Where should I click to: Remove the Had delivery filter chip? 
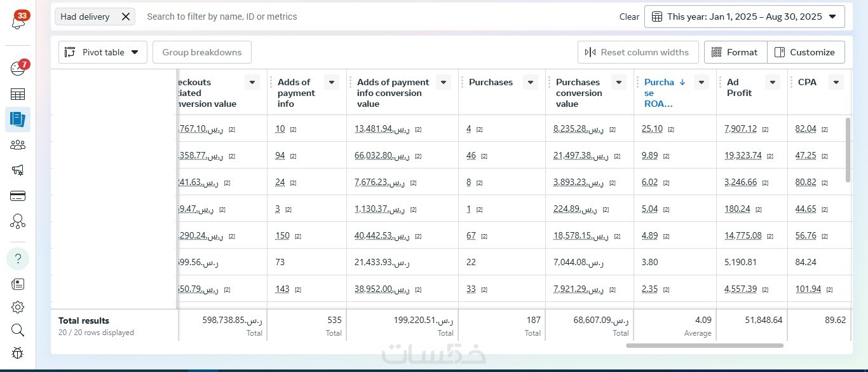pyautogui.click(x=126, y=17)
